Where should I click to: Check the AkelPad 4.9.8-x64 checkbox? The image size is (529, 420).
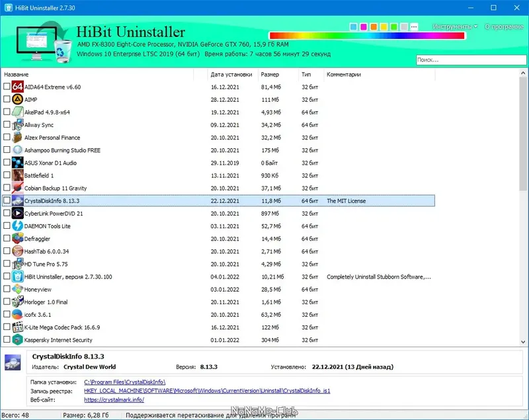tap(7, 112)
